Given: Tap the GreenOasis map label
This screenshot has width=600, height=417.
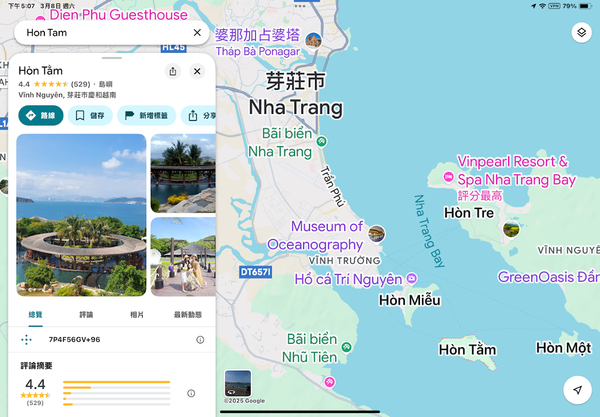Looking at the screenshot, I should tap(548, 277).
